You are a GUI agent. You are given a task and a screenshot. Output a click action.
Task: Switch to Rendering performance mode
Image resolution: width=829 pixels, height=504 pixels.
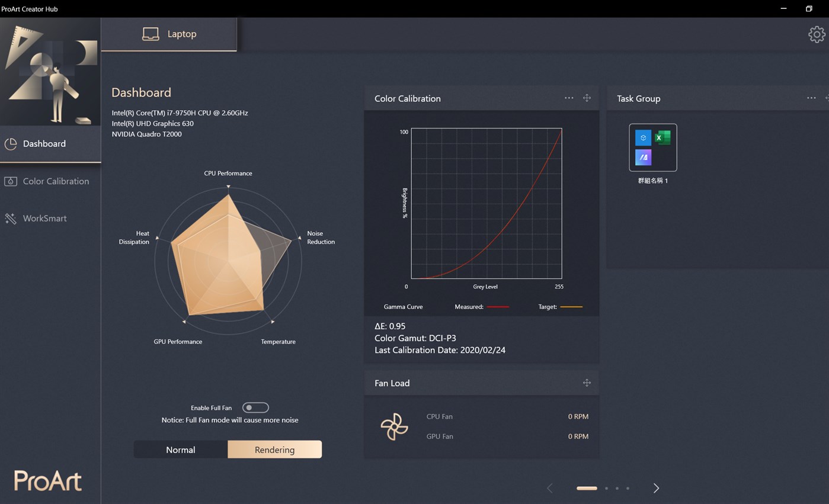(274, 450)
